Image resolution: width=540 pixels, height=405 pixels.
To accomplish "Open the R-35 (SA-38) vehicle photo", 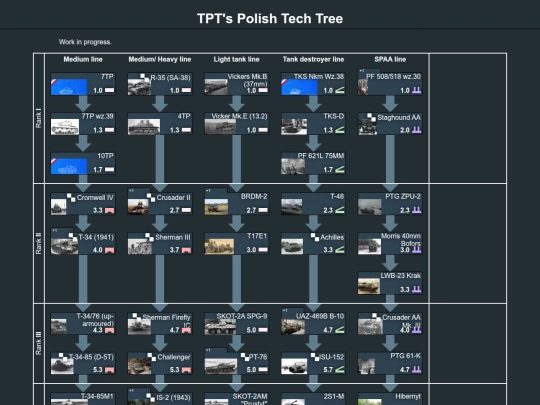I will click(x=139, y=87).
